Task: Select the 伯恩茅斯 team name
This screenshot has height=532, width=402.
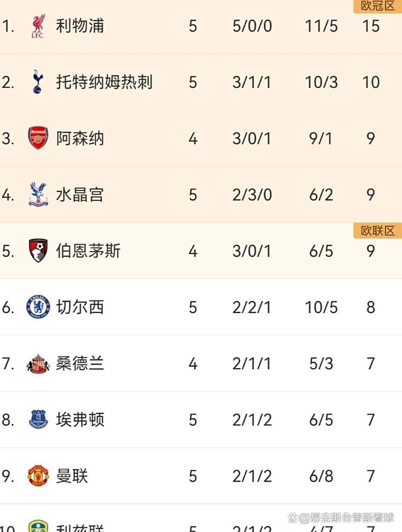Action: (x=88, y=251)
